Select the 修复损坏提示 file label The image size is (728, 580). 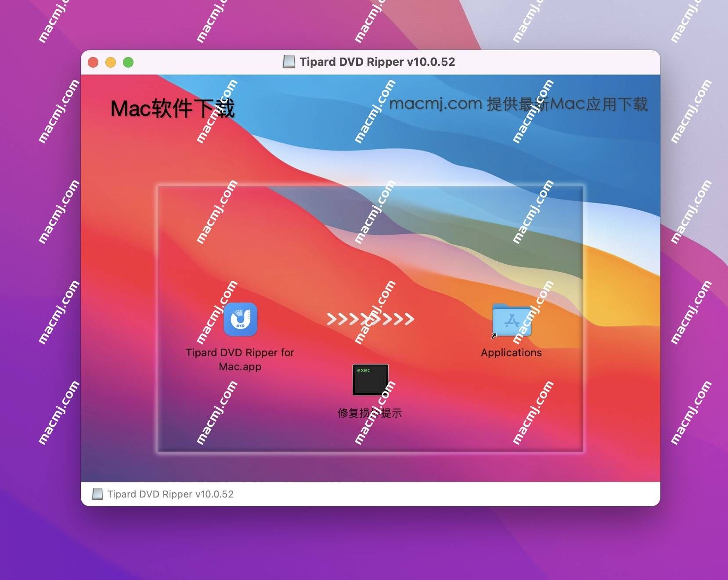tap(370, 413)
